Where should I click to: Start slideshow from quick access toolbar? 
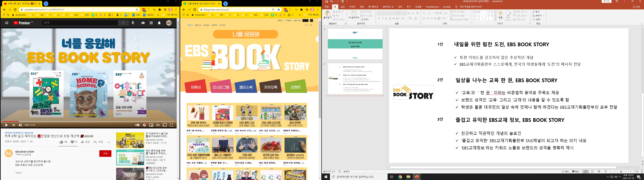(x=343, y=2)
